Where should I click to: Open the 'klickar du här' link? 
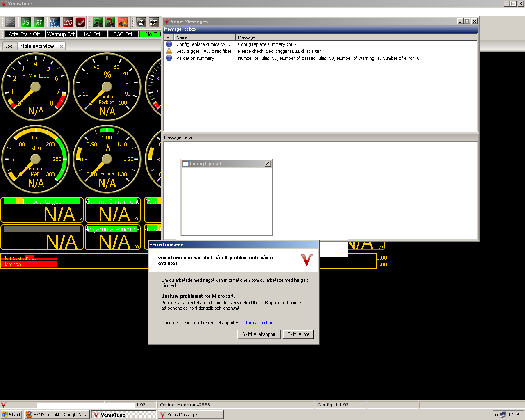(x=259, y=323)
